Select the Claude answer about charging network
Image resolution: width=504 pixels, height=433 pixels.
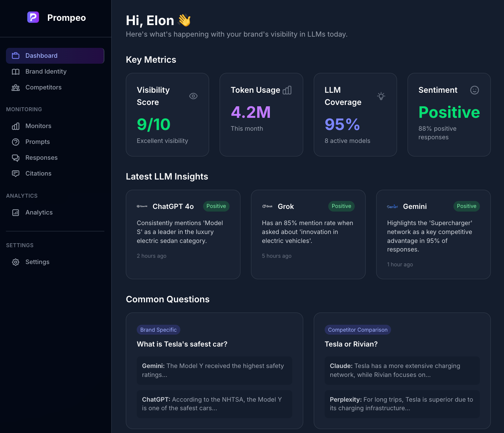click(402, 370)
